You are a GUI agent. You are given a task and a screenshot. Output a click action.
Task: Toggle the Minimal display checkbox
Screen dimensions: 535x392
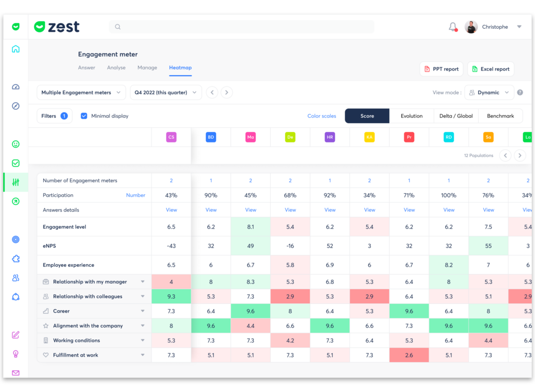tap(84, 116)
